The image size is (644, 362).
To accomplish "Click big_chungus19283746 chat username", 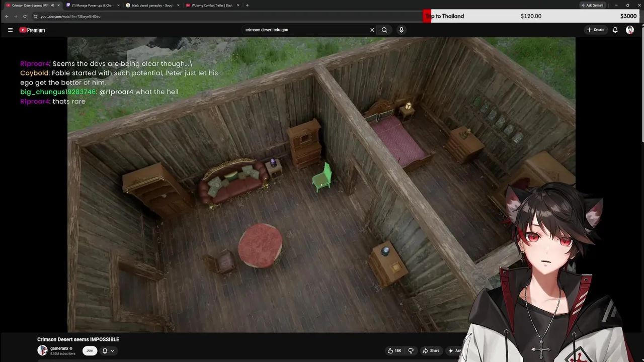I will tap(58, 92).
